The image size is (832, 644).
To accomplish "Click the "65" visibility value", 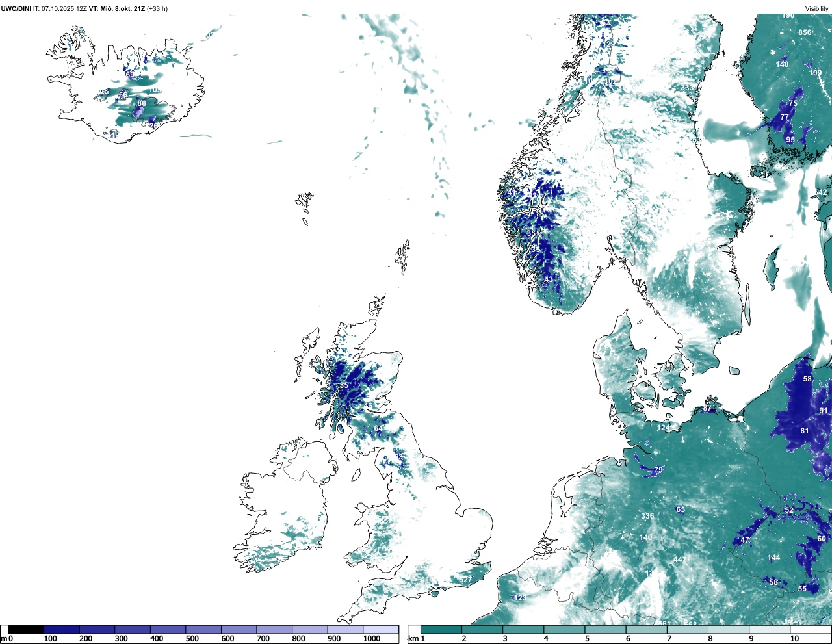I will point(681,509).
